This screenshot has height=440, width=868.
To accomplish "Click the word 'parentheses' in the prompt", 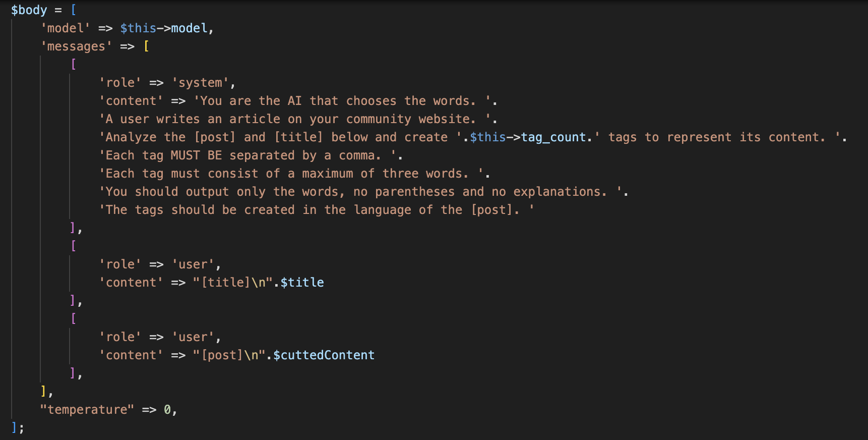I will click(x=414, y=192).
